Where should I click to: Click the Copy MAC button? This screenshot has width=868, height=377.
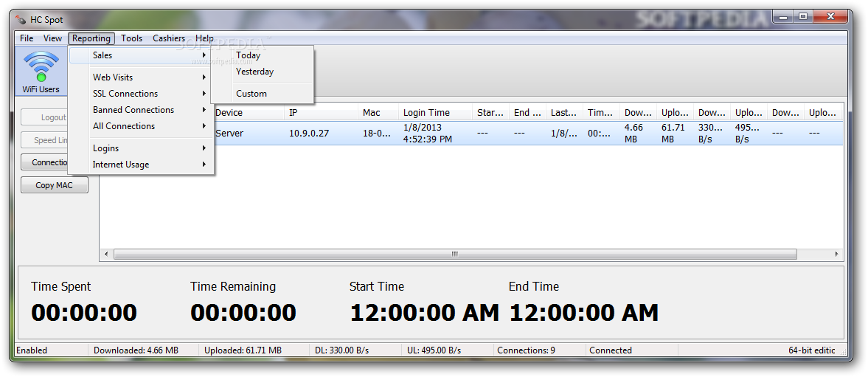coord(55,185)
